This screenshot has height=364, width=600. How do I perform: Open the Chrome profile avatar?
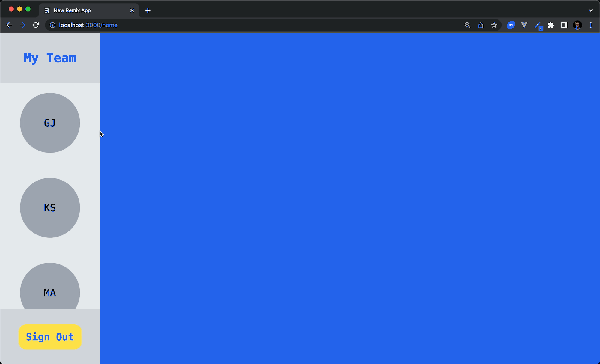pyautogui.click(x=577, y=25)
